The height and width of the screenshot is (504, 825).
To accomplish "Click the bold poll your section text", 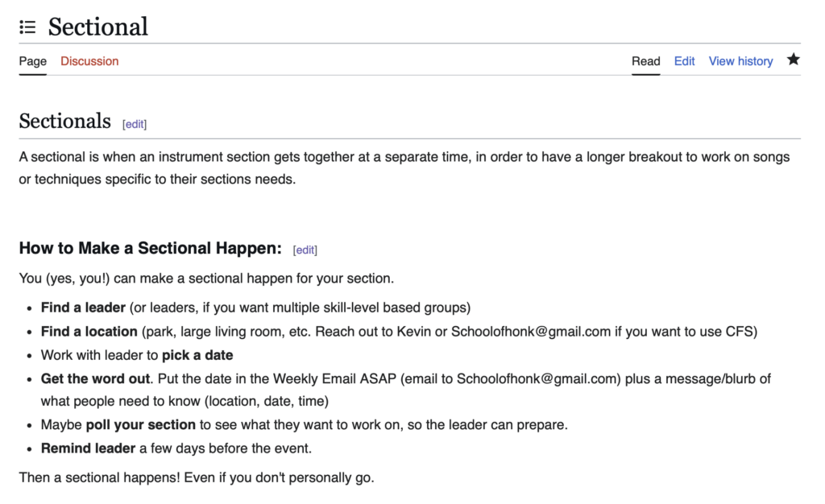I will (x=140, y=424).
